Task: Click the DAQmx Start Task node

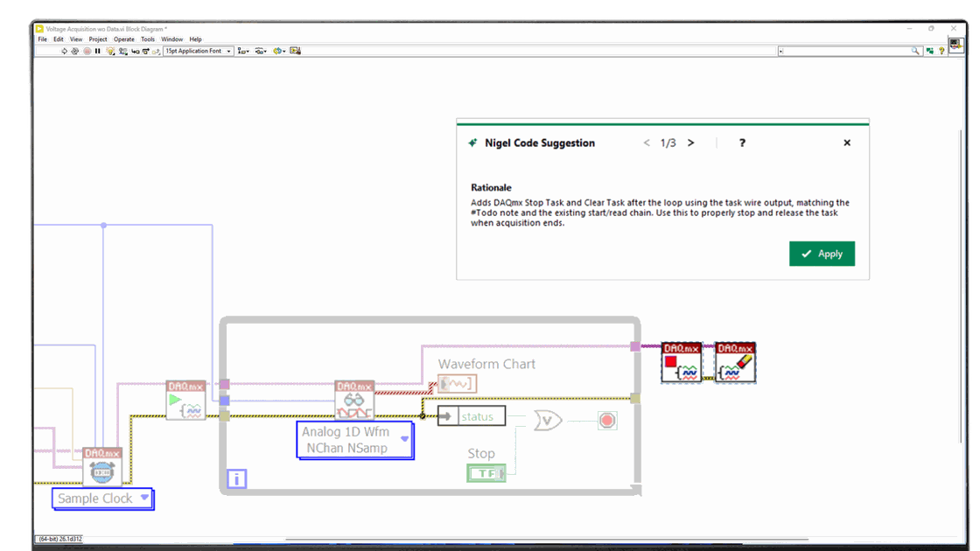Action: [185, 400]
